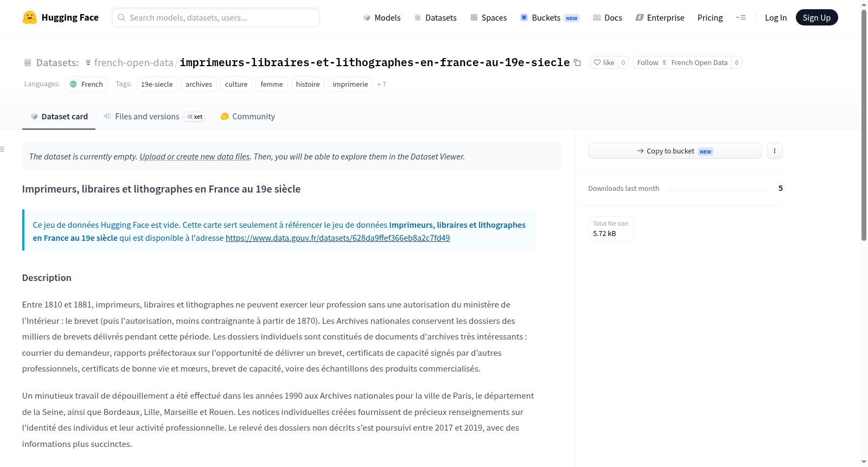The width and height of the screenshot is (868, 467).
Task: Select the culture tag
Action: coord(237,84)
